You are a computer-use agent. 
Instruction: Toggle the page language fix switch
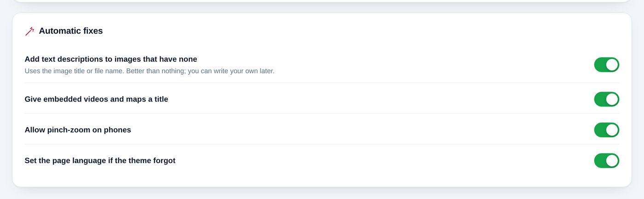click(x=607, y=161)
